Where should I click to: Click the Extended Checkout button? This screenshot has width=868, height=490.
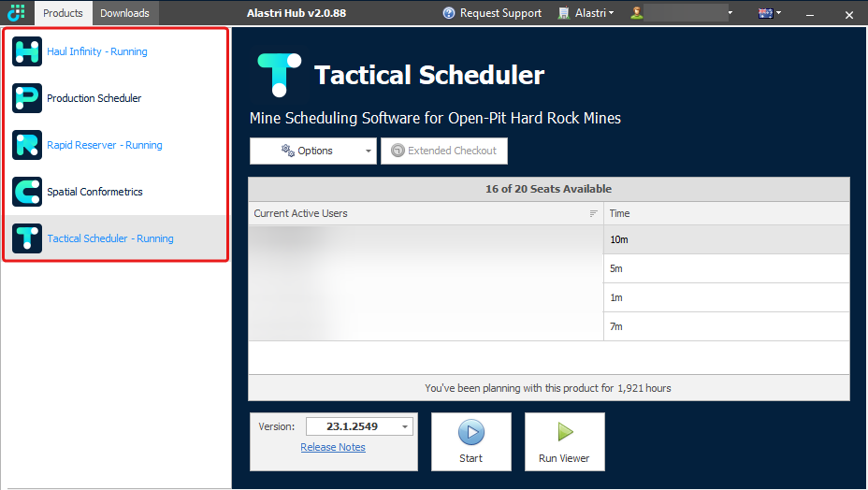pos(444,151)
